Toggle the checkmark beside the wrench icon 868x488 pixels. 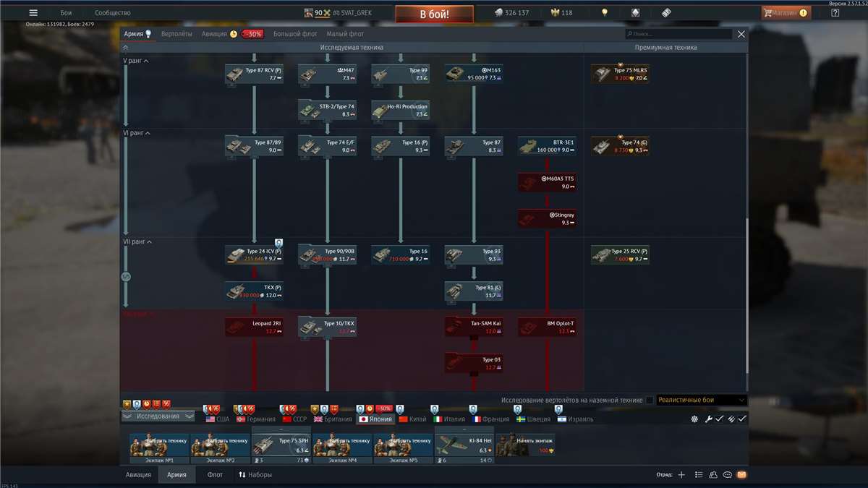click(x=720, y=419)
